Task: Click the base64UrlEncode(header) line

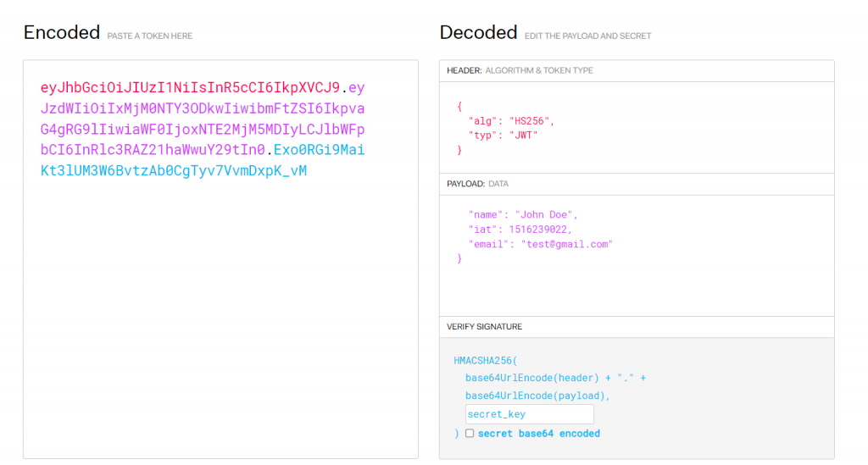Action: 555,378
